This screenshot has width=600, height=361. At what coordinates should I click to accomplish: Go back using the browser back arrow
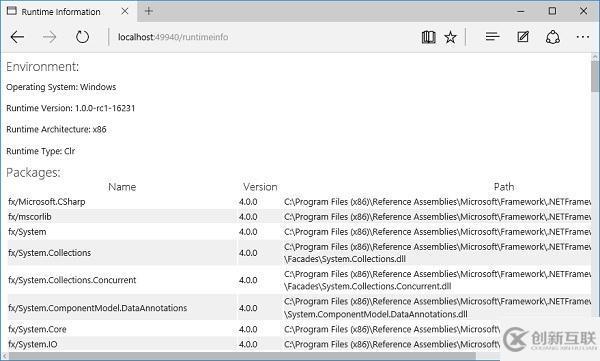[x=17, y=37]
